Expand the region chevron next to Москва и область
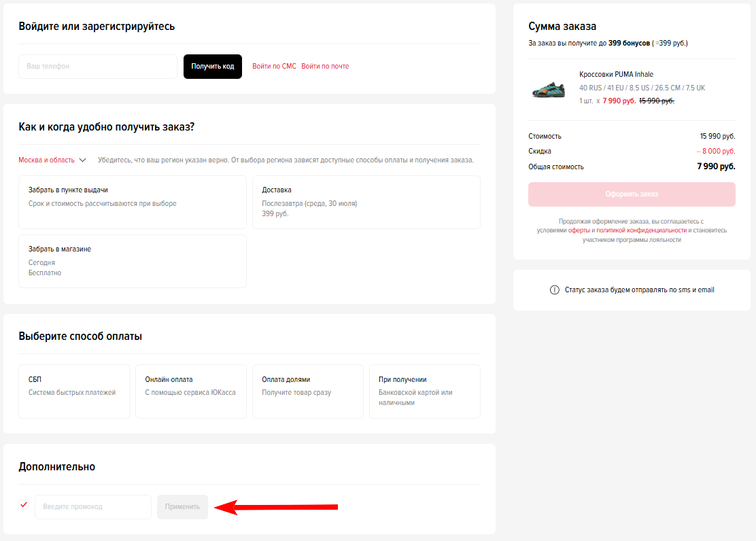The image size is (756, 541). click(x=82, y=160)
